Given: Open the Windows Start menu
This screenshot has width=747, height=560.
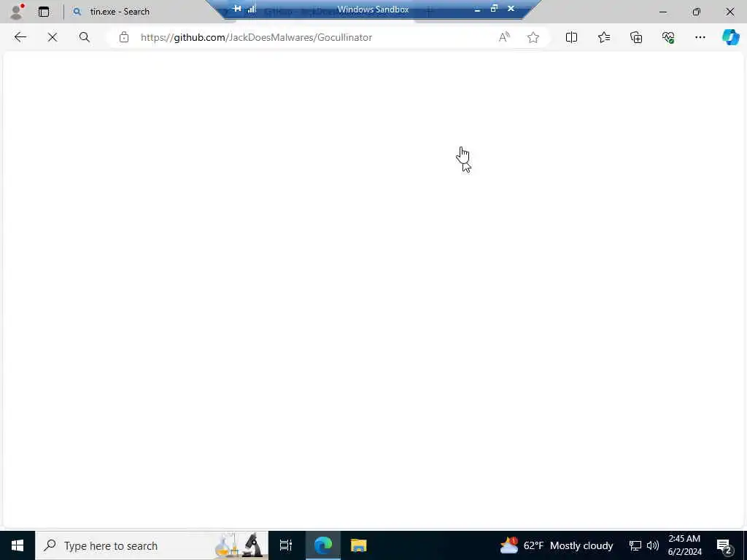Looking at the screenshot, I should [x=18, y=545].
